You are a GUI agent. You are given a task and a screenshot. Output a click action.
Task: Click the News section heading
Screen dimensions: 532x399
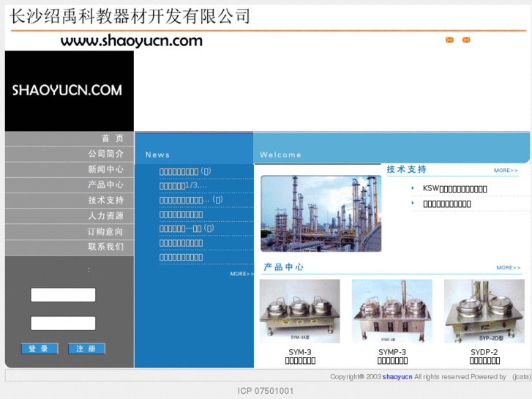pos(158,155)
